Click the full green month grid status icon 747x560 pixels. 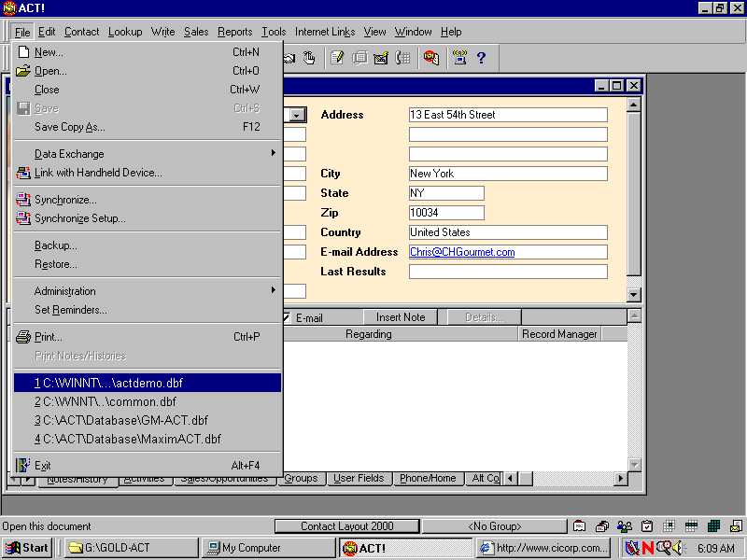pos(713,525)
